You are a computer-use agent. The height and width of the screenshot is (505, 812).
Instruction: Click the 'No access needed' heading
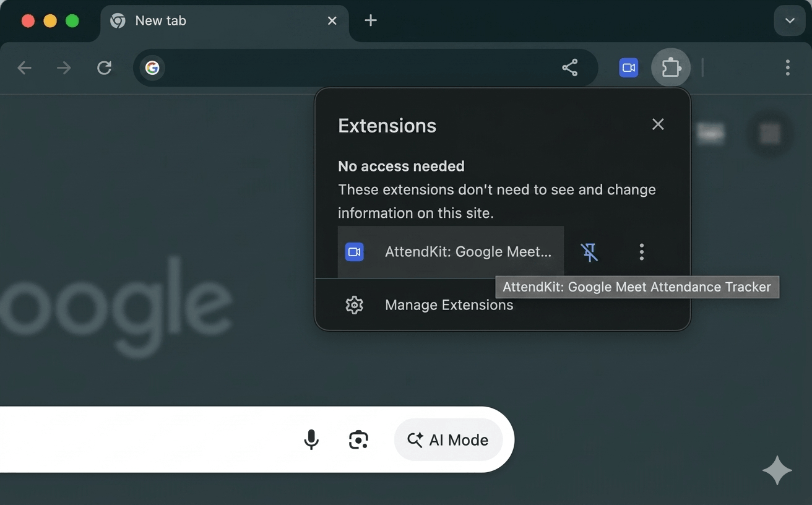401,166
